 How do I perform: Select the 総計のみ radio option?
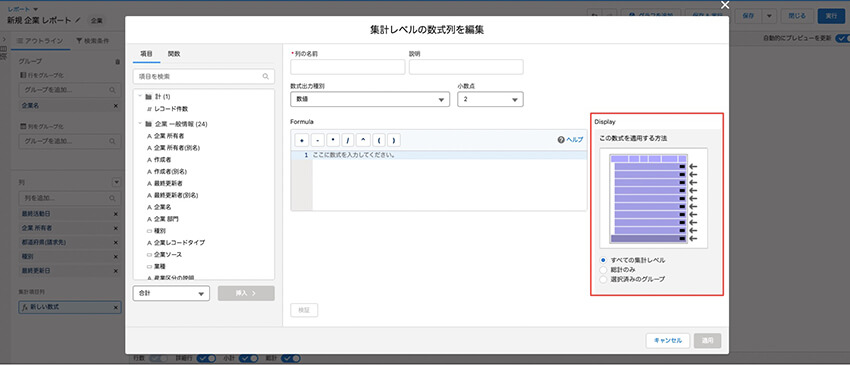point(603,270)
